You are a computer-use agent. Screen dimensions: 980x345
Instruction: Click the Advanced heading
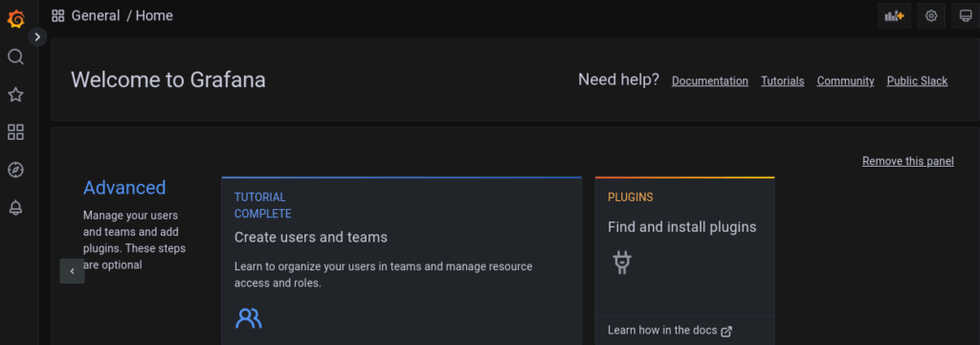click(x=124, y=187)
